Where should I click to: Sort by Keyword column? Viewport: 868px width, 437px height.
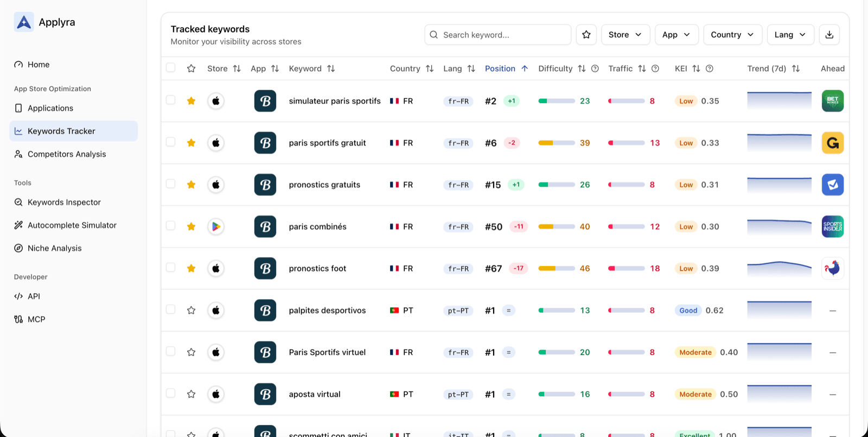tap(312, 68)
